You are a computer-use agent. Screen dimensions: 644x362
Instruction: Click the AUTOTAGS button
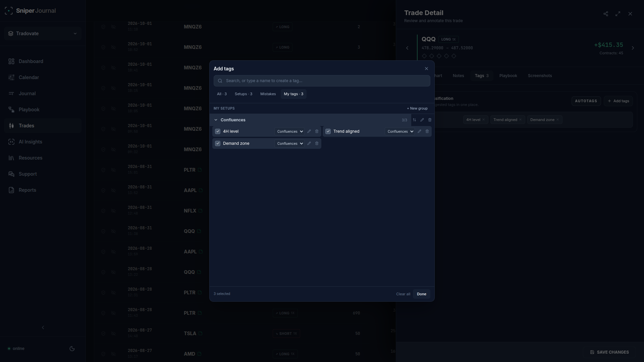click(586, 101)
